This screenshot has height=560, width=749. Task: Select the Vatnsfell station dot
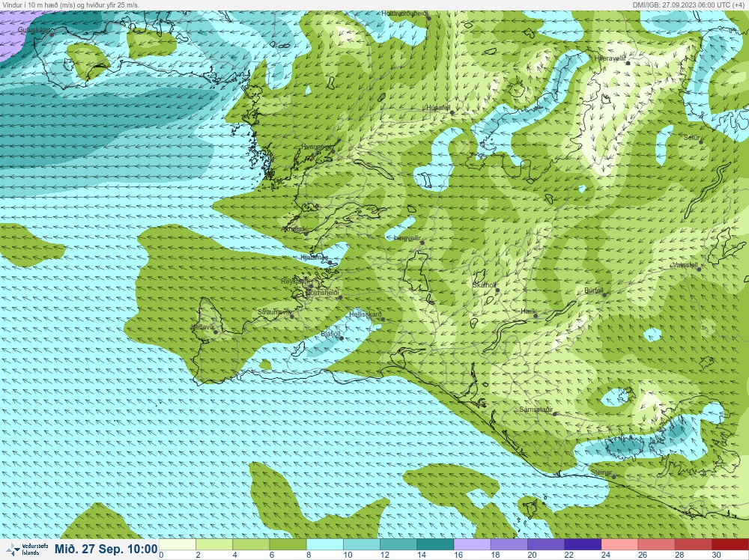(699, 270)
